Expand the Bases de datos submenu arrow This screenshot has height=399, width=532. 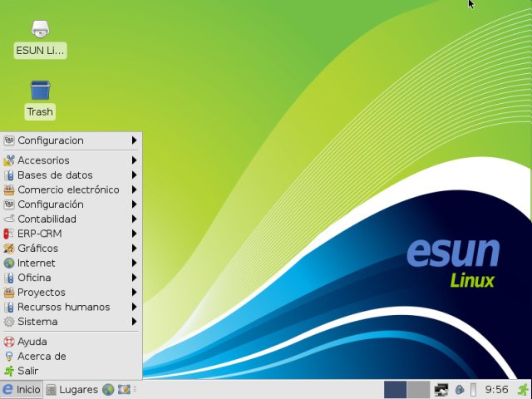135,175
